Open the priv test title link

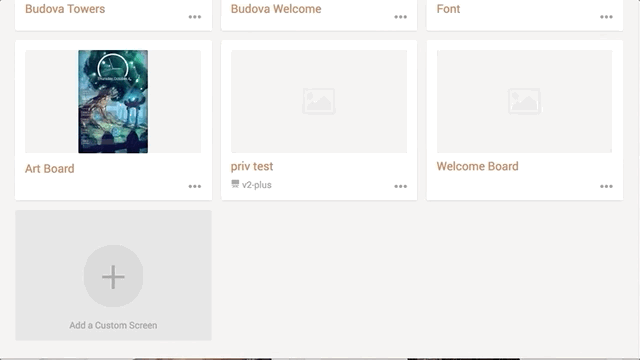coord(252,167)
